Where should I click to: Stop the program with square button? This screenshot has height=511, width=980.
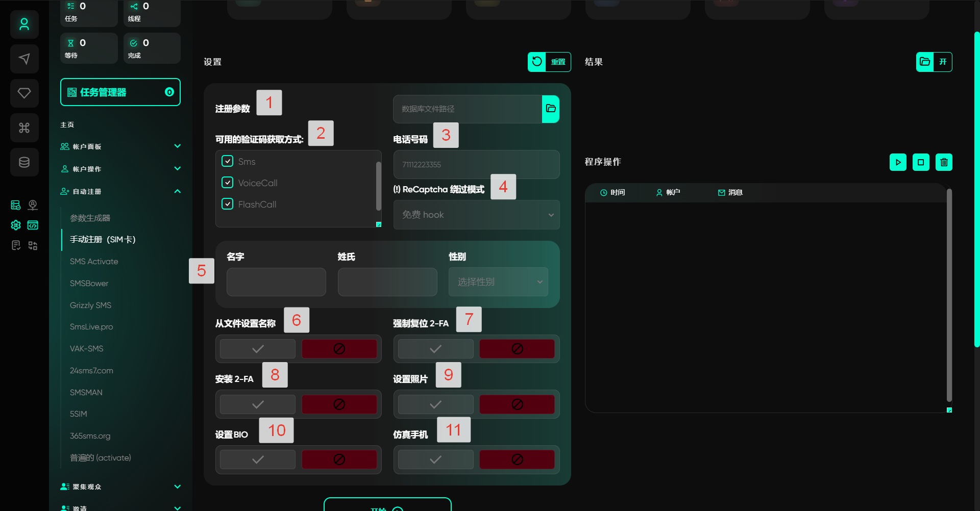pyautogui.click(x=921, y=162)
